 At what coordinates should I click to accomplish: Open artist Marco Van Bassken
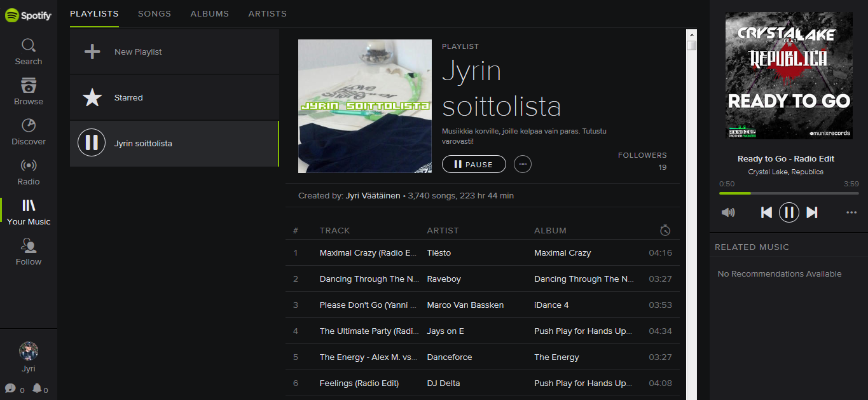465,305
